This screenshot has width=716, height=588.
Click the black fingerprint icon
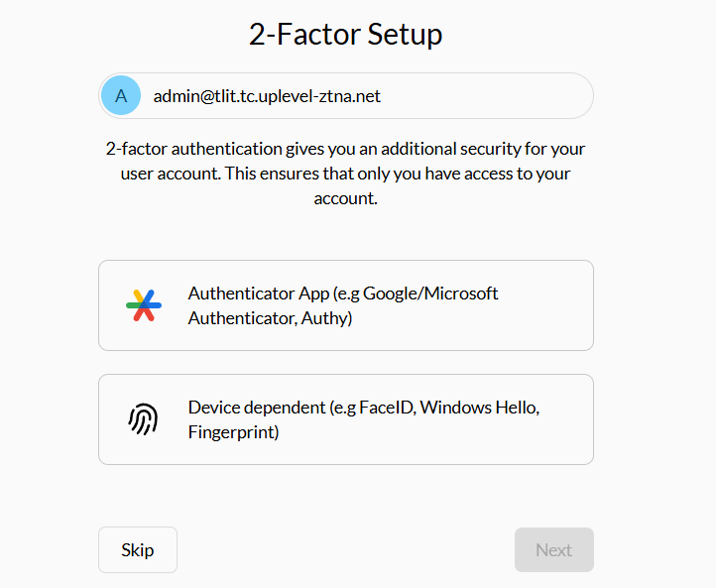(144, 419)
